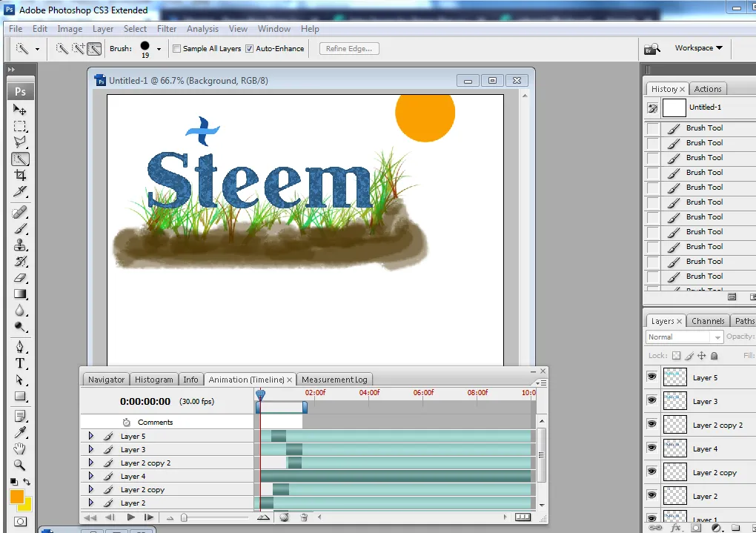Viewport: 756px width, 533px height.
Task: Convert to frame animation button
Action: [x=523, y=517]
